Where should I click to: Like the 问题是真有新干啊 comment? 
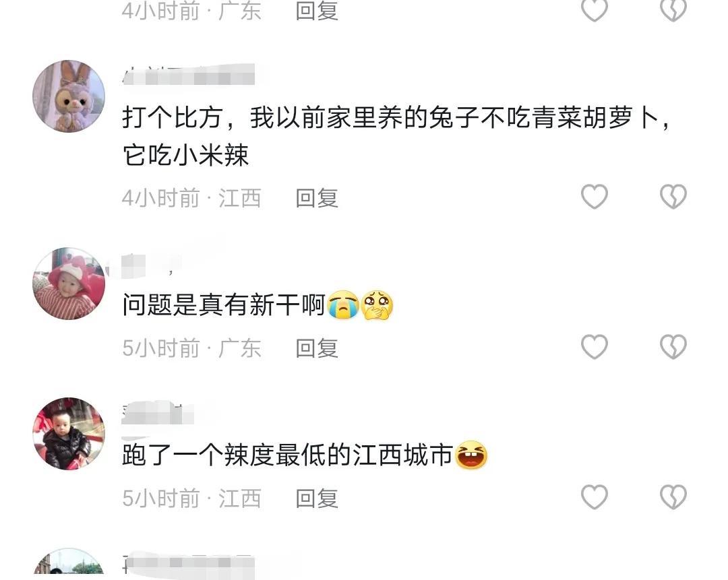coord(595,347)
